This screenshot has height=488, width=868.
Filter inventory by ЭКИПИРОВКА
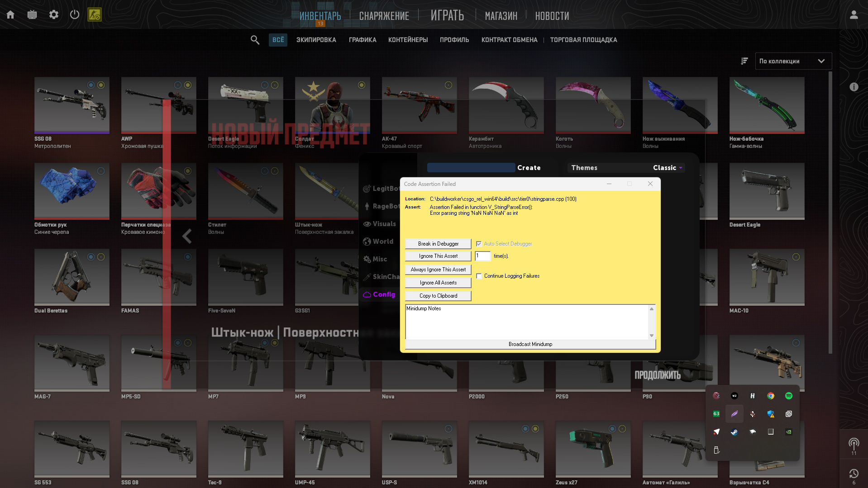coord(316,40)
